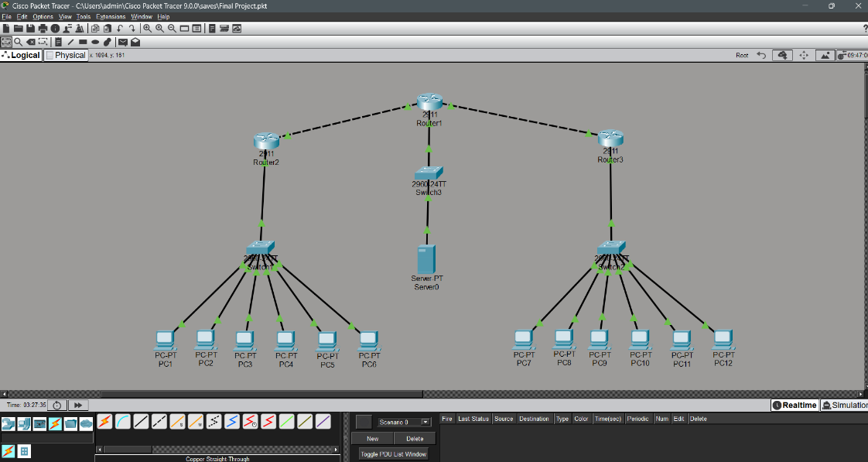The image size is (868, 462).
Task: Click the Delete scenario button
Action: coord(415,438)
